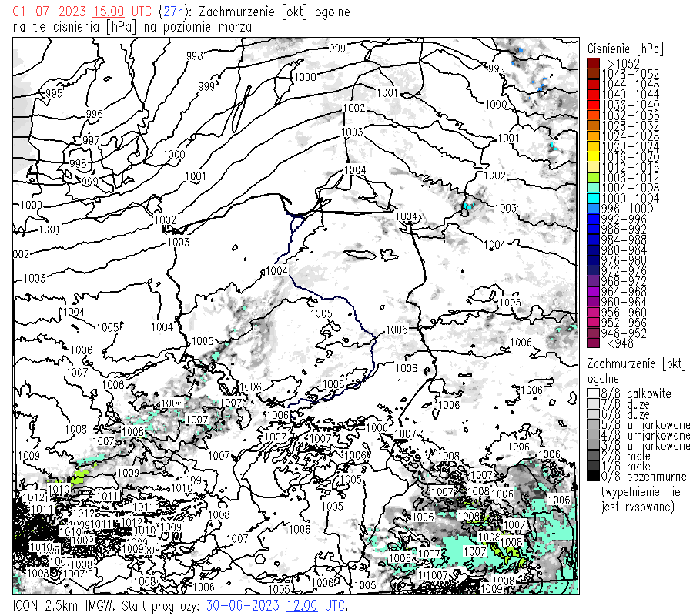Click the 1004-1008 hPa aquamarine swatch
The height and width of the screenshot is (616, 693).
click(593, 188)
